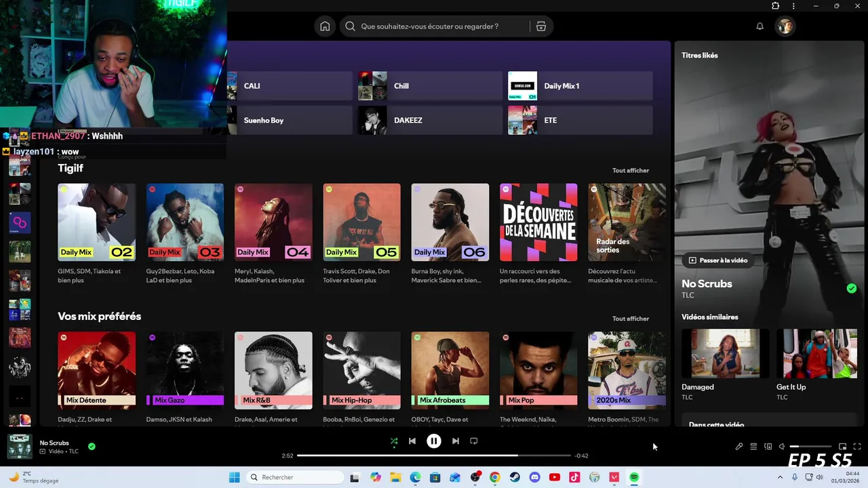The image size is (868, 488).
Task: Open the DAKEEZ tile
Action: click(x=430, y=120)
